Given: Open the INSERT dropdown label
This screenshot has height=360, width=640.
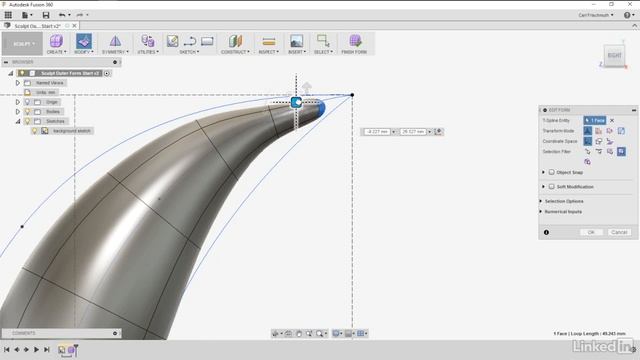Looking at the screenshot, I should pyautogui.click(x=297, y=52).
